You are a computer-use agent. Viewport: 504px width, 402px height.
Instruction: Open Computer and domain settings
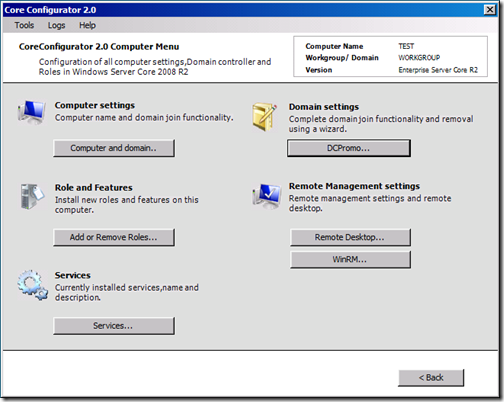pos(114,148)
